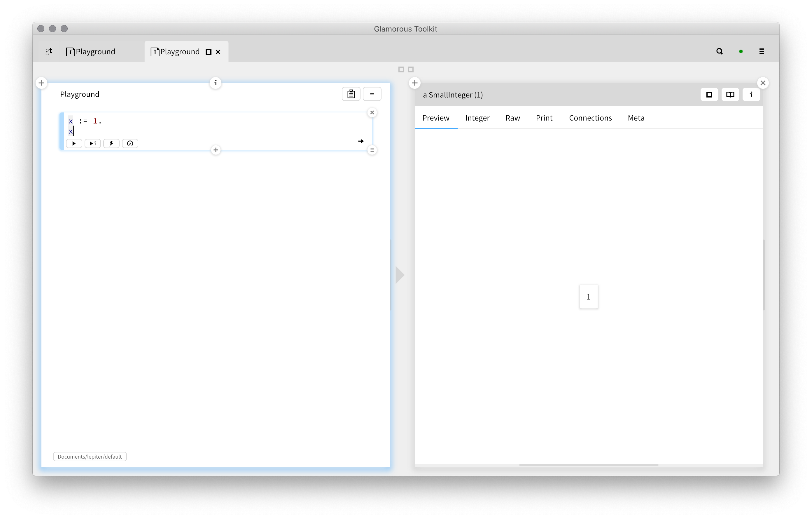
Task: Click the green status indicator
Action: coord(741,51)
